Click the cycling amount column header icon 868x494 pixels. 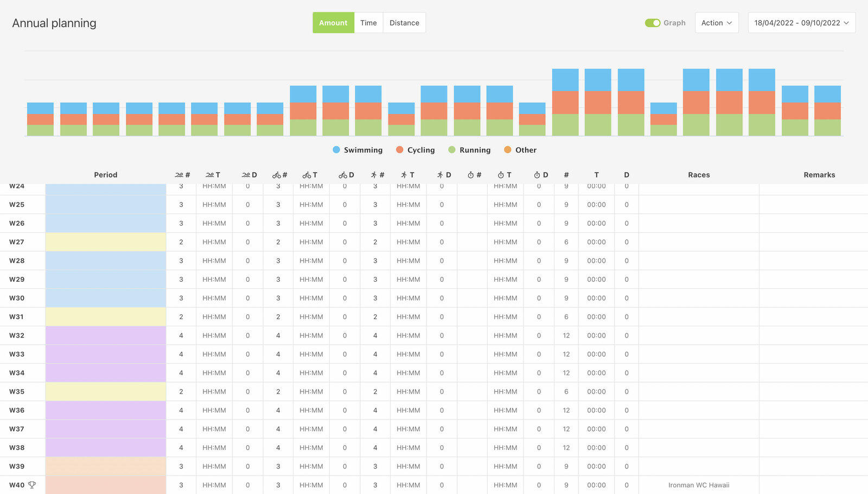tap(277, 175)
